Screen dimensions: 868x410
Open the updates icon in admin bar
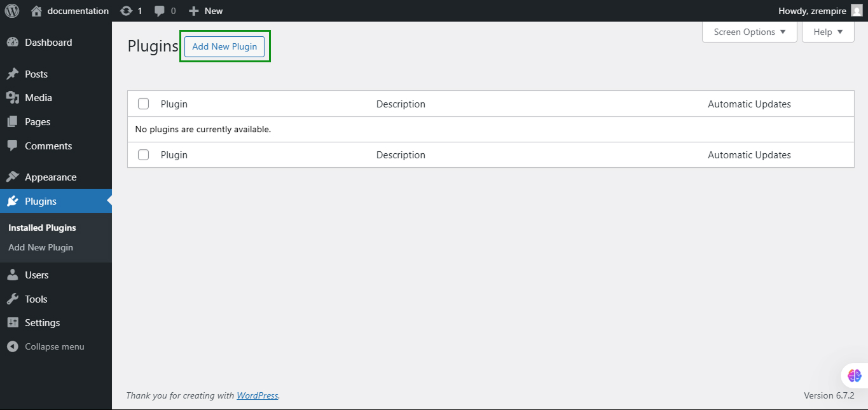click(127, 11)
